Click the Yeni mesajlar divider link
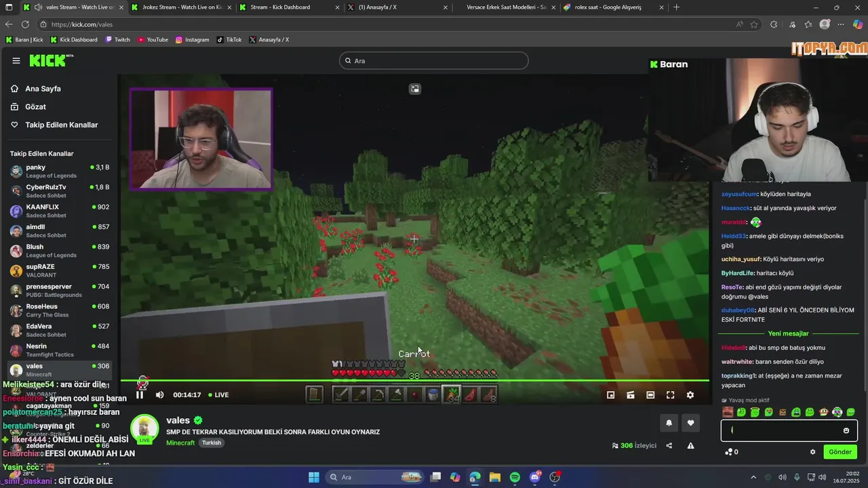This screenshot has width=868, height=488. (788, 333)
